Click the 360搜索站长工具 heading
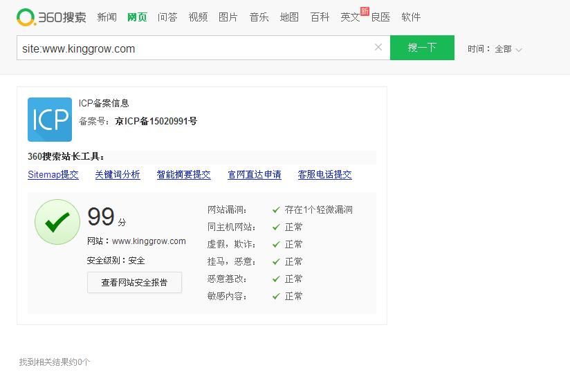The height and width of the screenshot is (392, 570). click(x=66, y=156)
